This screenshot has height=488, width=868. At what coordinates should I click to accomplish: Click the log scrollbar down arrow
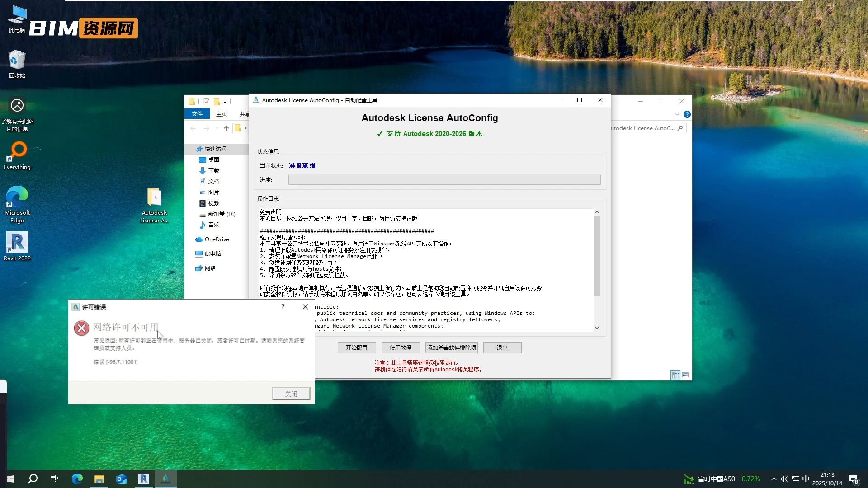597,328
